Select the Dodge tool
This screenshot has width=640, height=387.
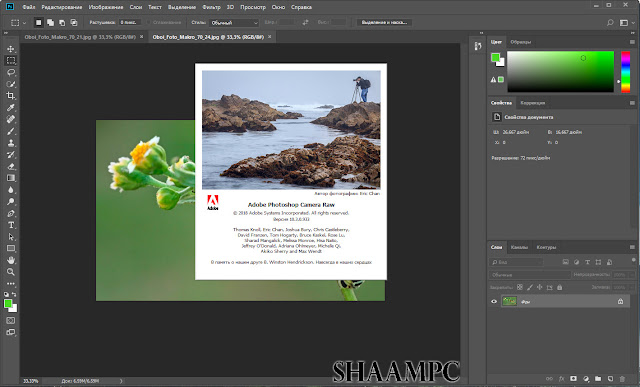click(x=11, y=202)
